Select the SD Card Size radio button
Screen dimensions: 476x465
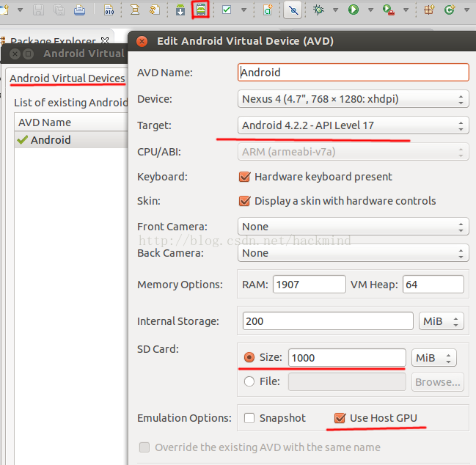(x=249, y=358)
